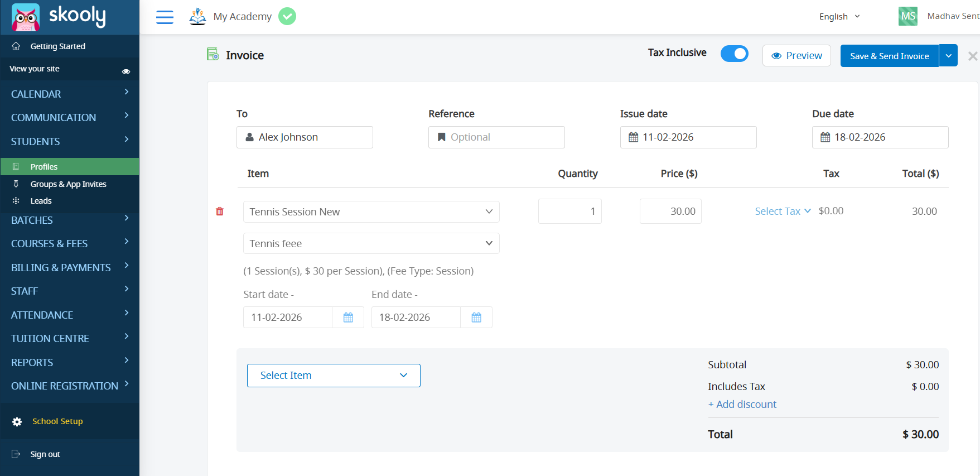This screenshot has width=980, height=476.
Task: Click the Preview button
Action: coord(796,56)
